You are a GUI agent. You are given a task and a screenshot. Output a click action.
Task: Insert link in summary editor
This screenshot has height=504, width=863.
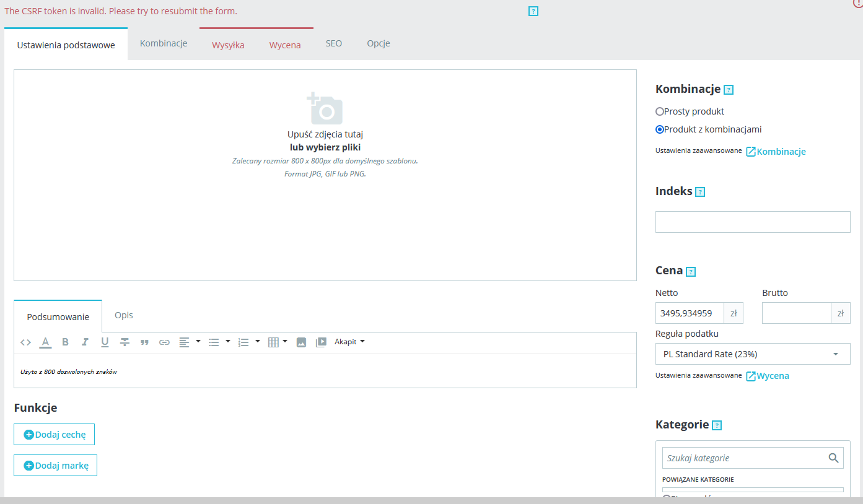point(164,342)
